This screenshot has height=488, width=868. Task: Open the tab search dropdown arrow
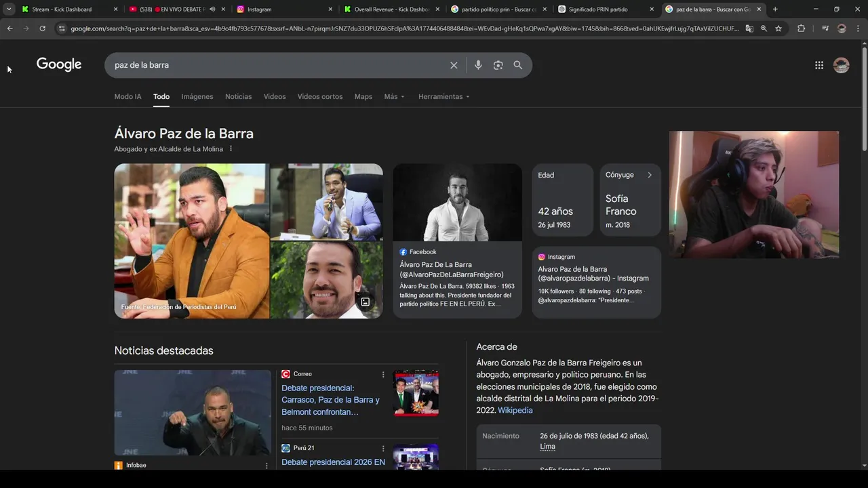[x=9, y=9]
